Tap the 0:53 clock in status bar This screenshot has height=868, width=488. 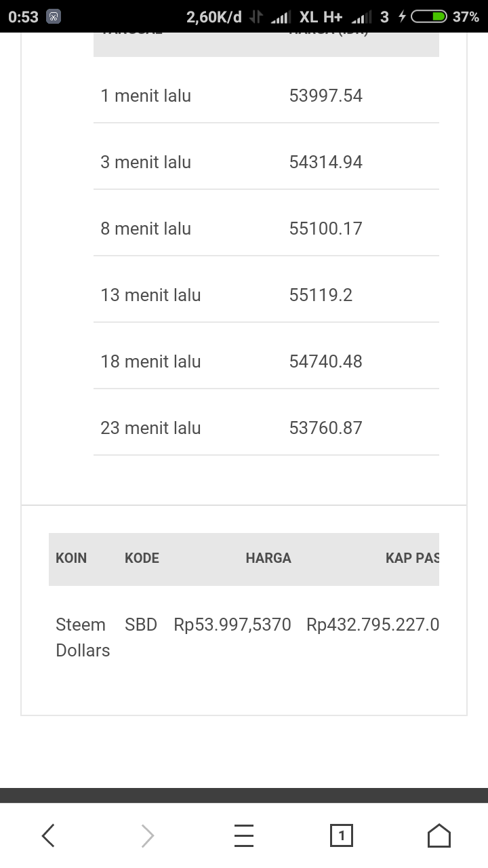click(24, 17)
